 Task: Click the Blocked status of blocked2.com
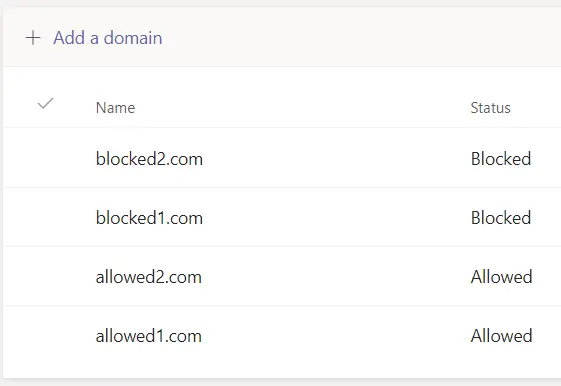pos(501,158)
